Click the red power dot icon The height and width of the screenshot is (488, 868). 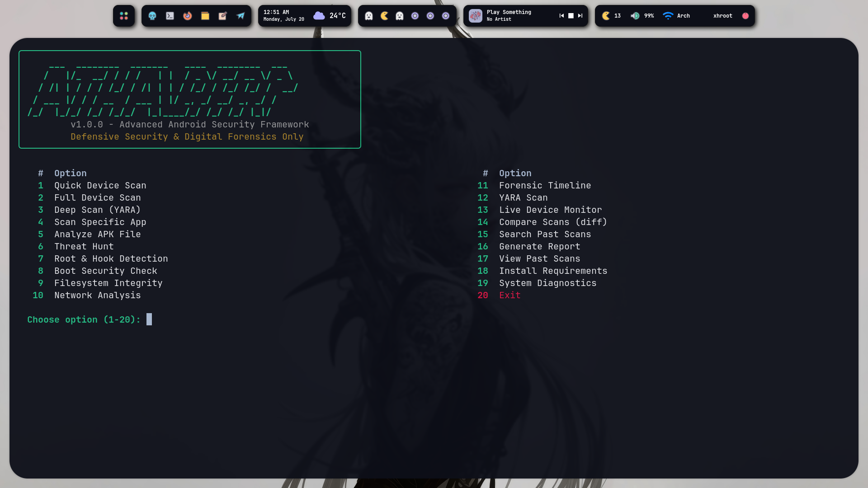click(x=745, y=16)
